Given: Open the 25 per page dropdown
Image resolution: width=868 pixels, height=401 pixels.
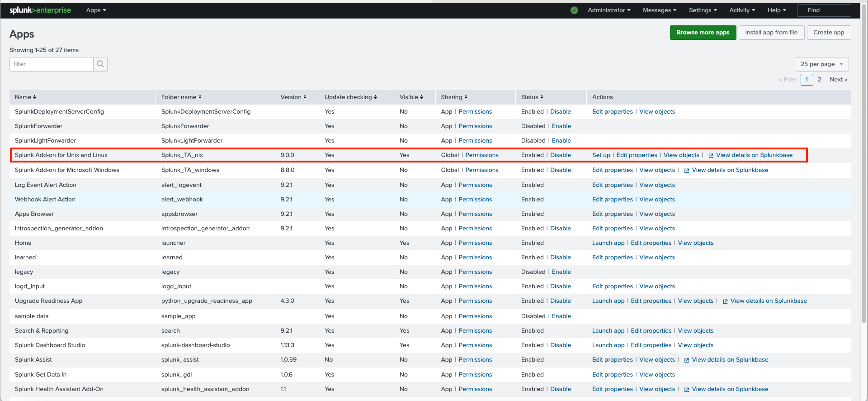Looking at the screenshot, I should click(822, 64).
